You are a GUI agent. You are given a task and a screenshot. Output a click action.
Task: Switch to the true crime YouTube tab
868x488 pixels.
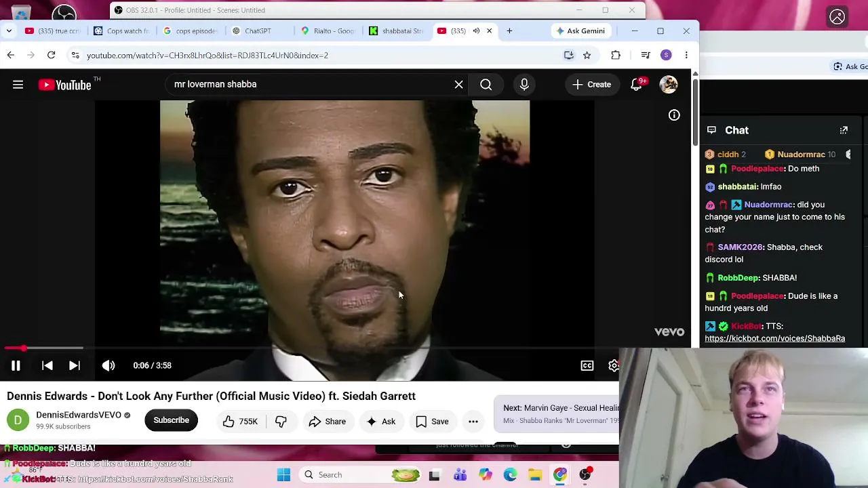(53, 31)
